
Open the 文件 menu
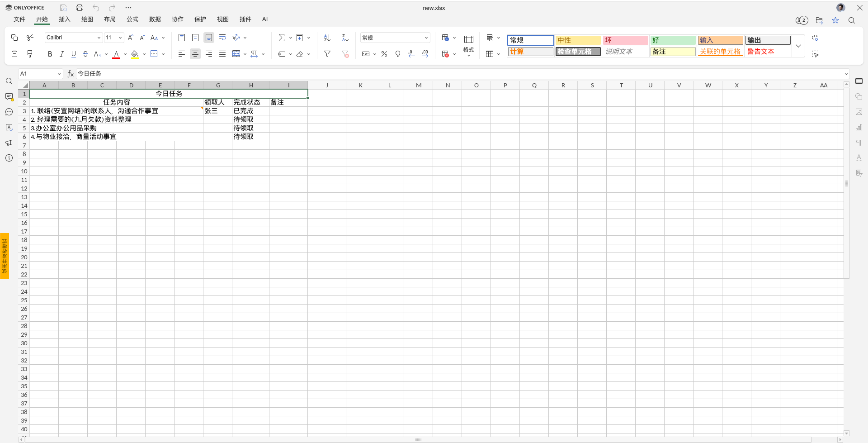click(x=19, y=19)
